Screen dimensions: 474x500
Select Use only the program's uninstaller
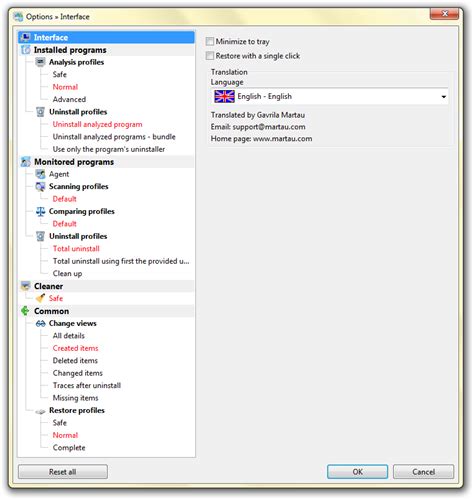pyautogui.click(x=109, y=149)
